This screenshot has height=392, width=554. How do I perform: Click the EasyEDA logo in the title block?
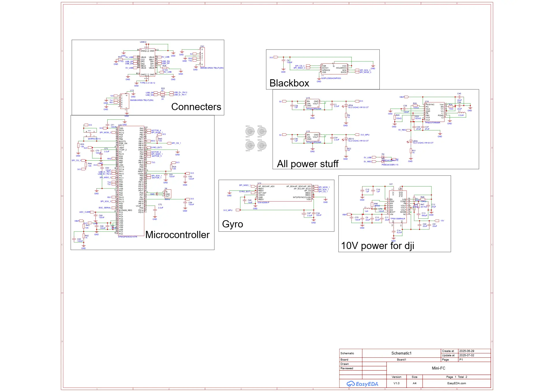[x=362, y=384]
